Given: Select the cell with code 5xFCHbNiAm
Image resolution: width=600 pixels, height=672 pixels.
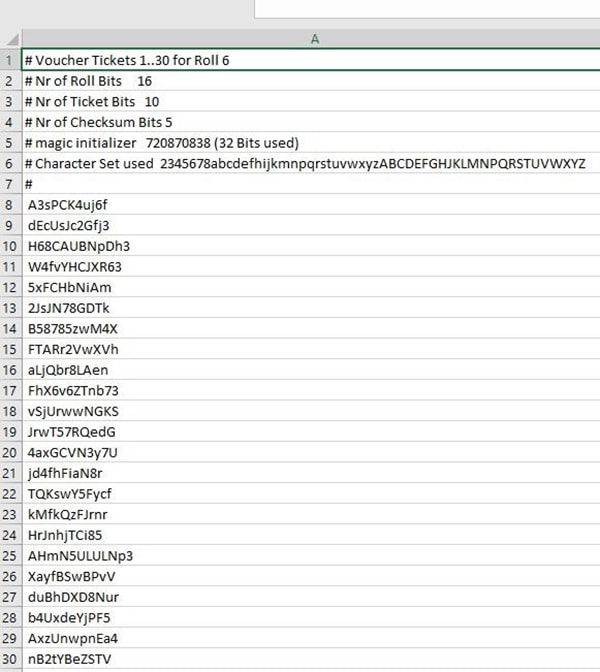Looking at the screenshot, I should (x=70, y=287).
